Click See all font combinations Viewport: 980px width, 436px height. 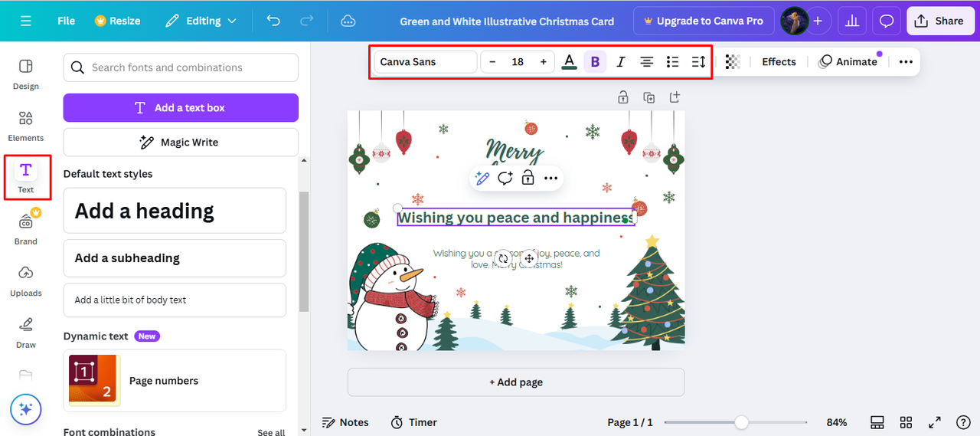[x=271, y=432]
